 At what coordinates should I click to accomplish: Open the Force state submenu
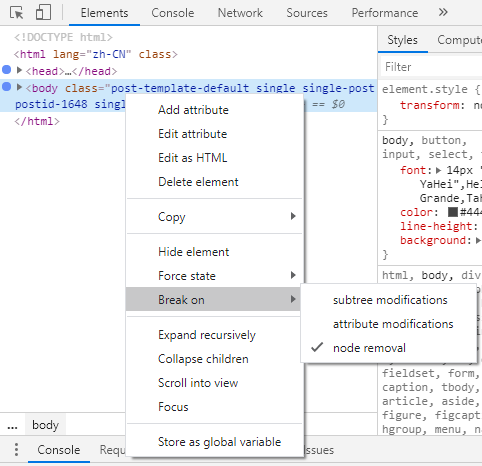(x=214, y=276)
